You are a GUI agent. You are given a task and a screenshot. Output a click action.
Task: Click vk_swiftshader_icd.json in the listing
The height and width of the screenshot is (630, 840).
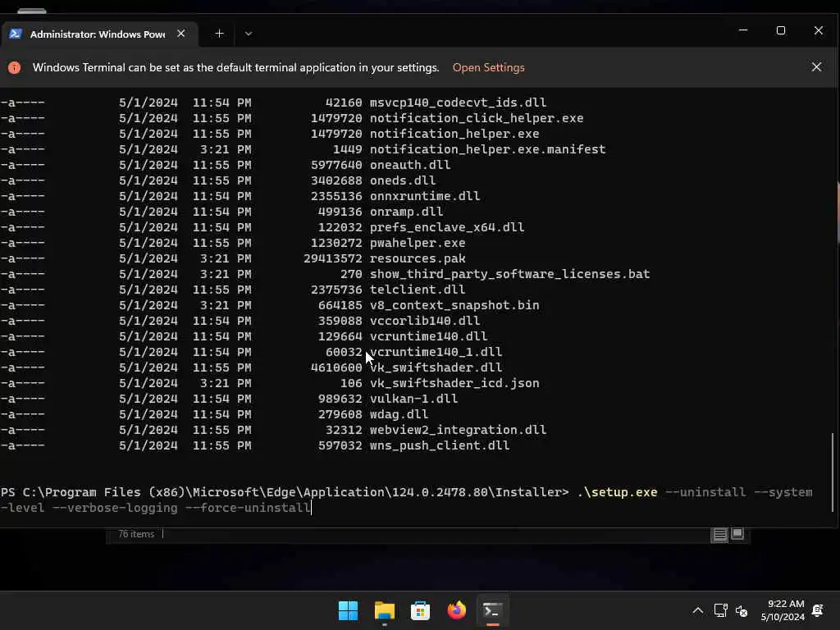454,383
